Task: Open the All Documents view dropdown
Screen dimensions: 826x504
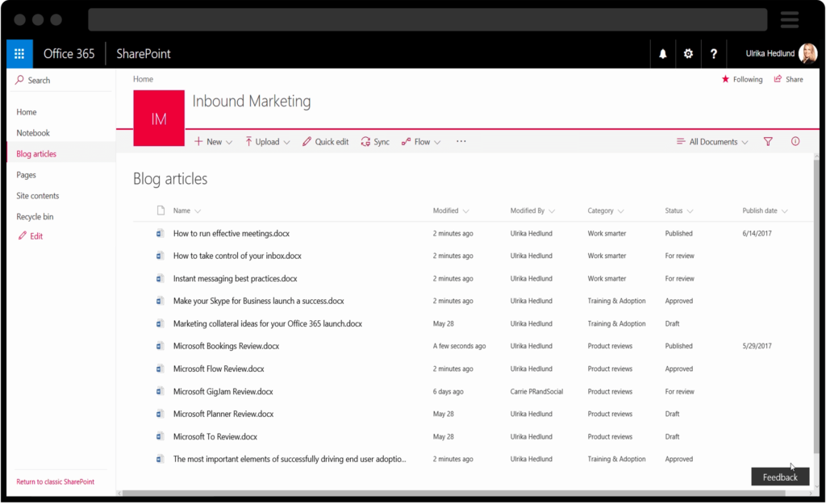Action: click(712, 142)
